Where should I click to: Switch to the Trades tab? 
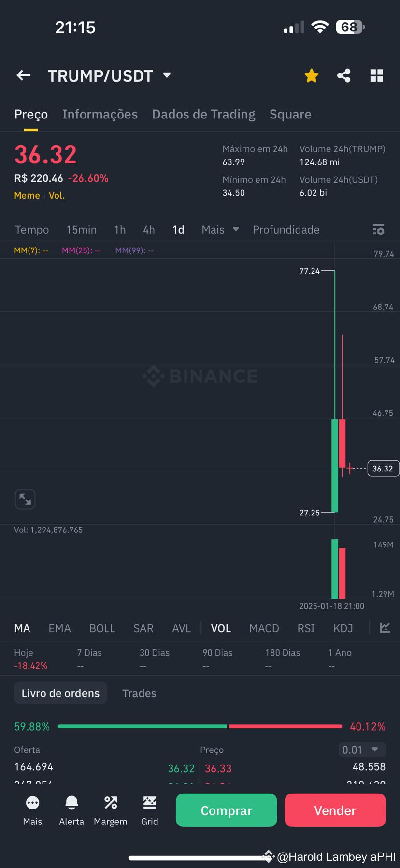pyautogui.click(x=139, y=693)
